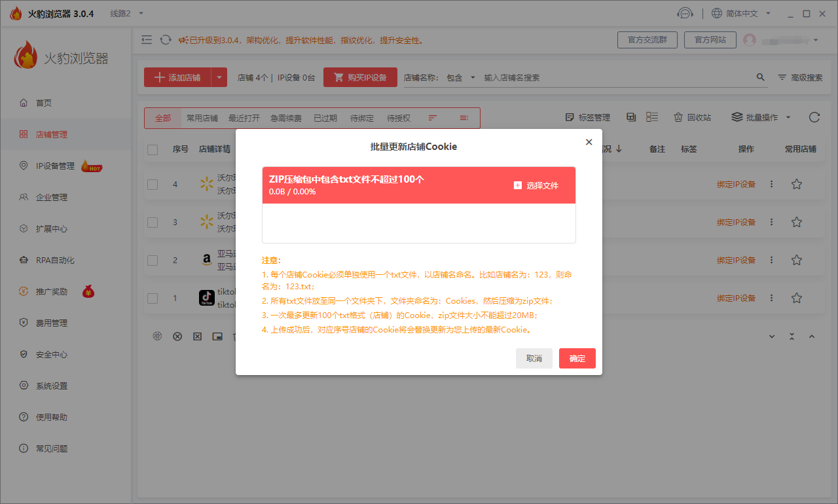
Task: Click 选择文件 to choose a ZIP file
Action: click(536, 186)
